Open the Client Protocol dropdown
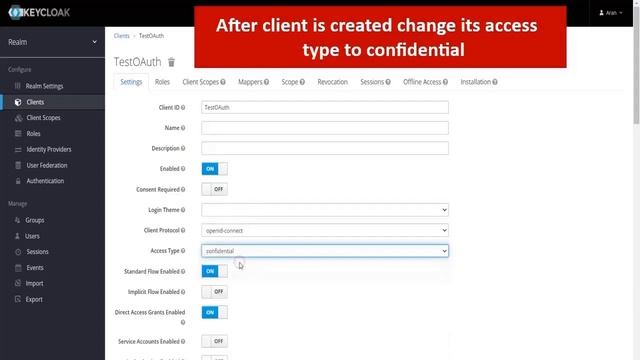 coord(325,230)
